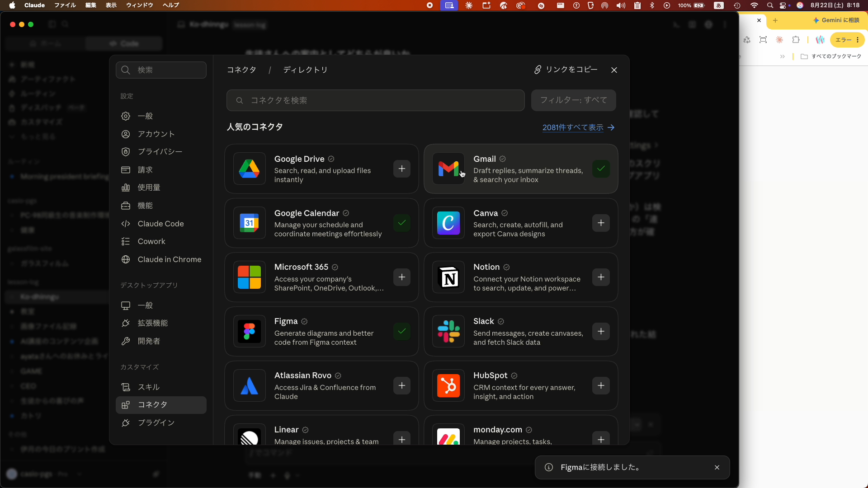This screenshot has width=868, height=488.
Task: Click the extensions puzzle icon in browser
Action: point(796,40)
